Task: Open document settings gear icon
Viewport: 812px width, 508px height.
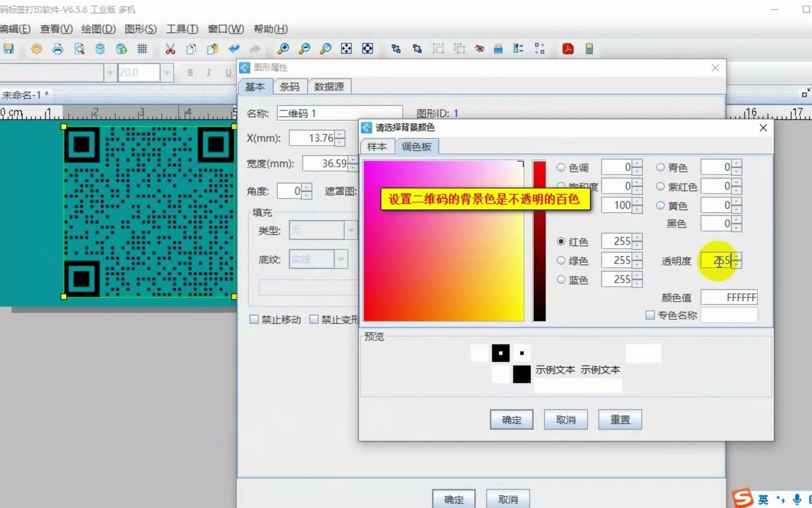Action: pos(36,48)
